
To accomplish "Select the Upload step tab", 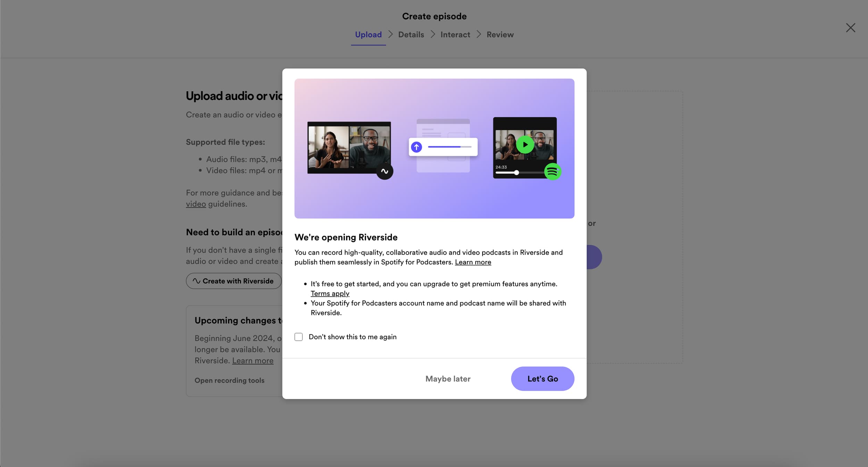I will [368, 35].
